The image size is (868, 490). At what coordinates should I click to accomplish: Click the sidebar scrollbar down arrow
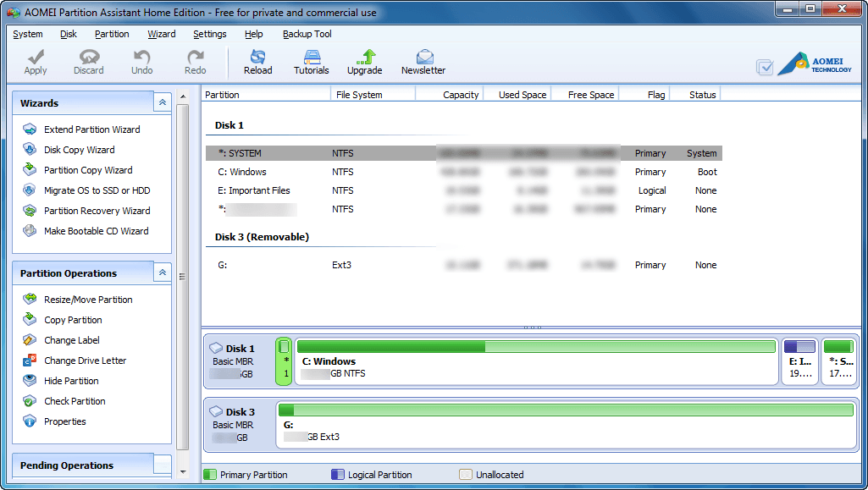coord(183,472)
